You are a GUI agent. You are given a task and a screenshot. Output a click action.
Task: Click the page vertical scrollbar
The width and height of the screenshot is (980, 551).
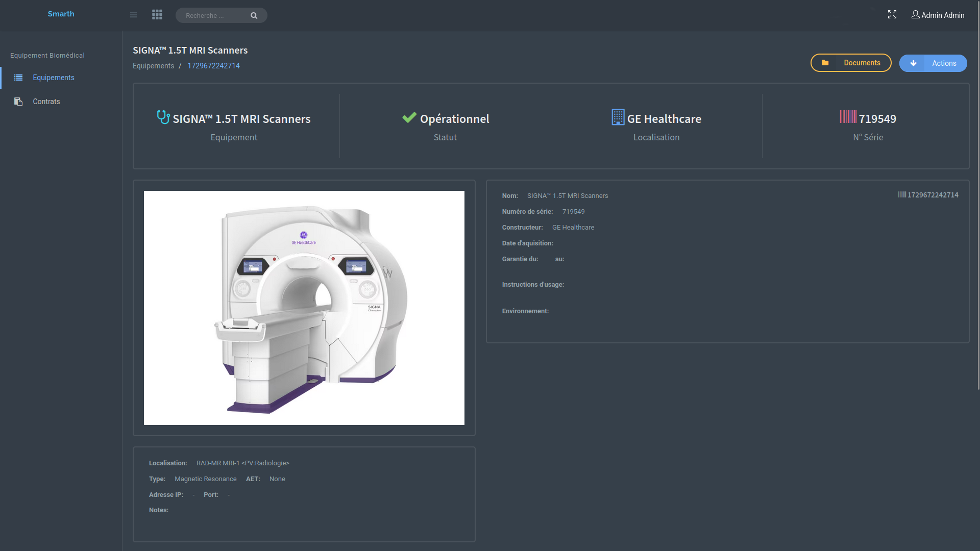pyautogui.click(x=978, y=195)
